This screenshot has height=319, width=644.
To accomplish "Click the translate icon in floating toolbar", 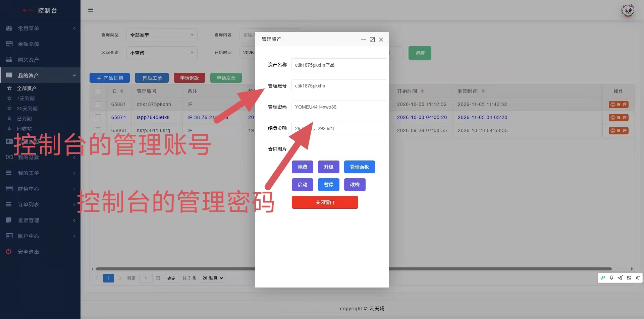I will pos(629,278).
